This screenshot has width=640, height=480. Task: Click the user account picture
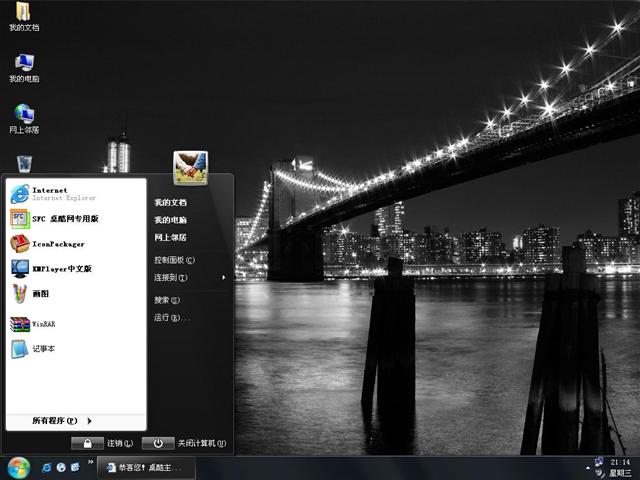(x=191, y=167)
